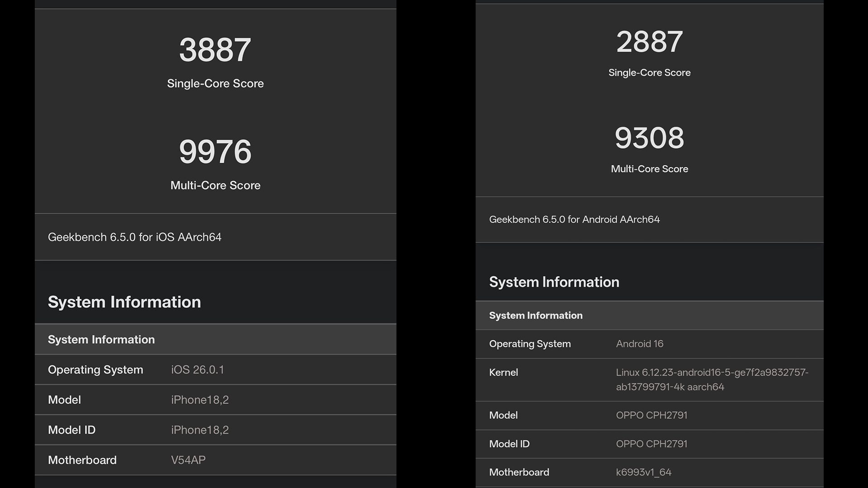Screen dimensions: 868x488
Task: Select the iOS 26.0.1 operating system value
Action: point(198,370)
